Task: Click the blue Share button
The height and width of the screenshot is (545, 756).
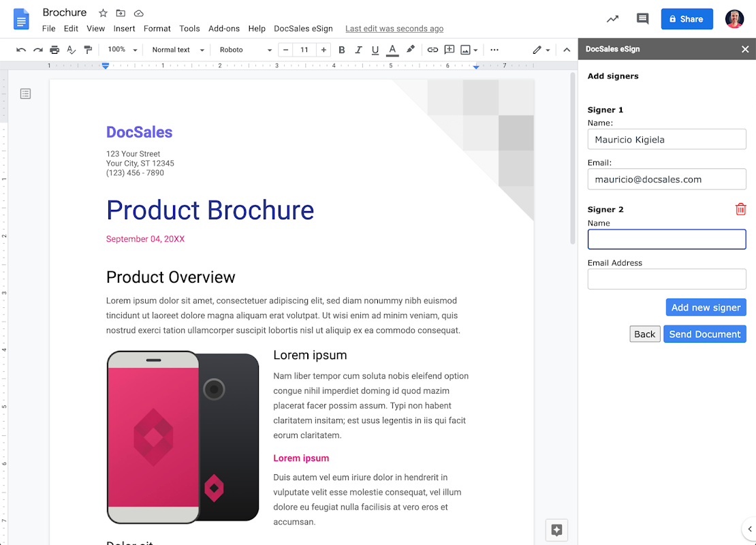Action: click(687, 19)
